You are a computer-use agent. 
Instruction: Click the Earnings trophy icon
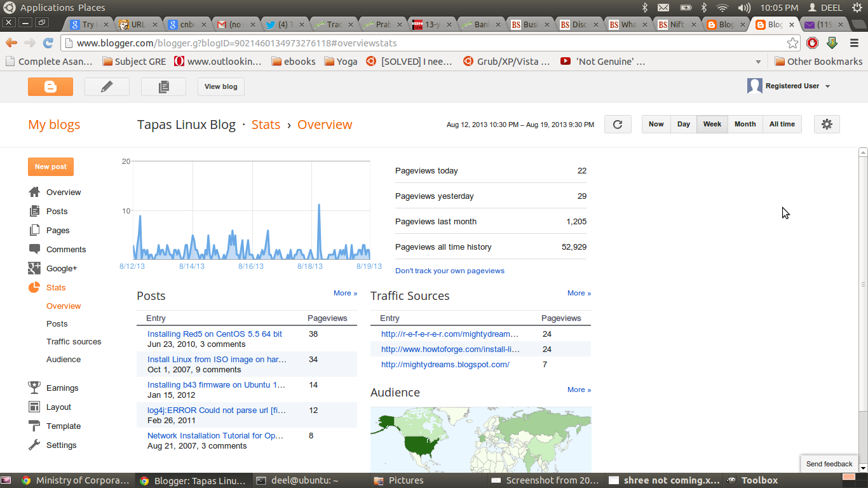(34, 388)
